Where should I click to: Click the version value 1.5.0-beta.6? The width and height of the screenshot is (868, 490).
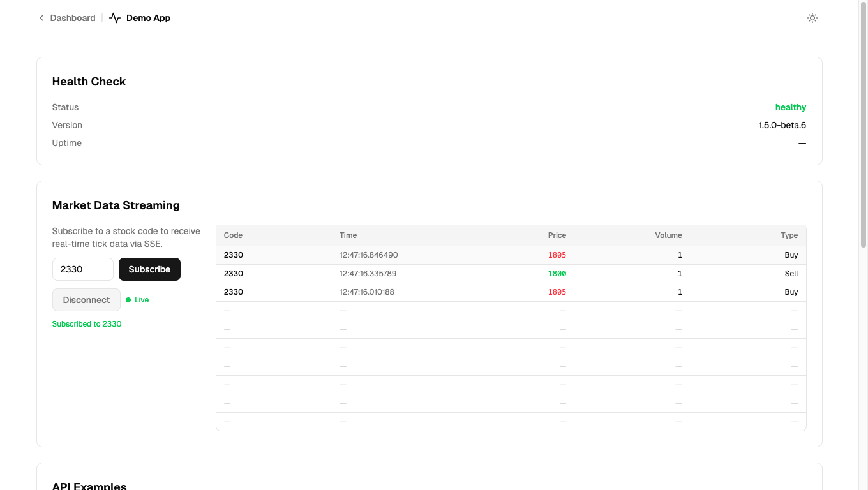782,125
